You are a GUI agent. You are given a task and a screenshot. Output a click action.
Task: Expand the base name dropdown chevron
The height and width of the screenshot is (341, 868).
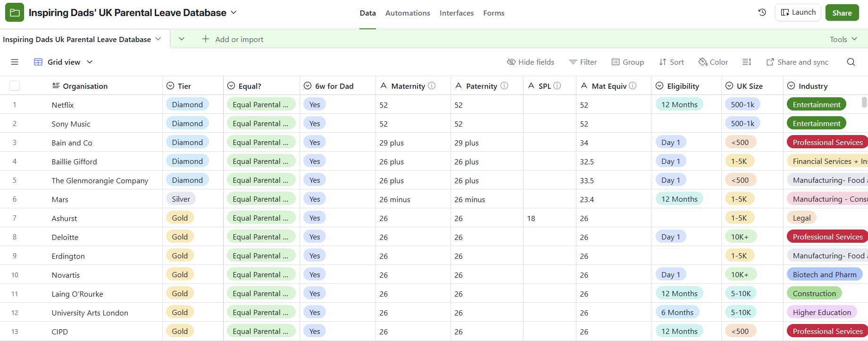[234, 13]
